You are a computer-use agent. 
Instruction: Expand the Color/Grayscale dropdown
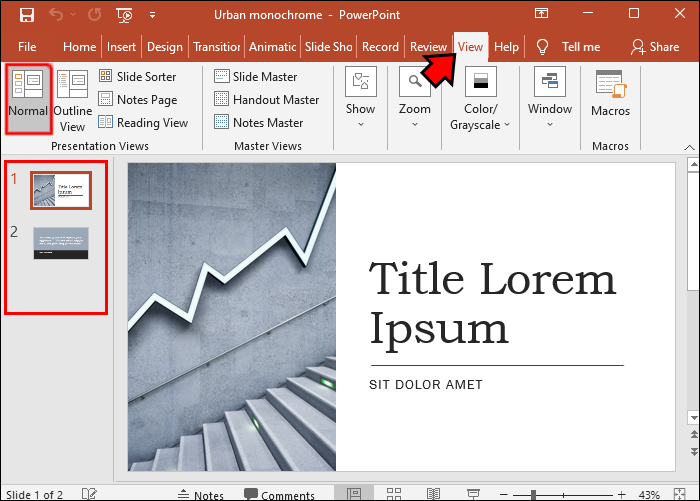tap(480, 98)
